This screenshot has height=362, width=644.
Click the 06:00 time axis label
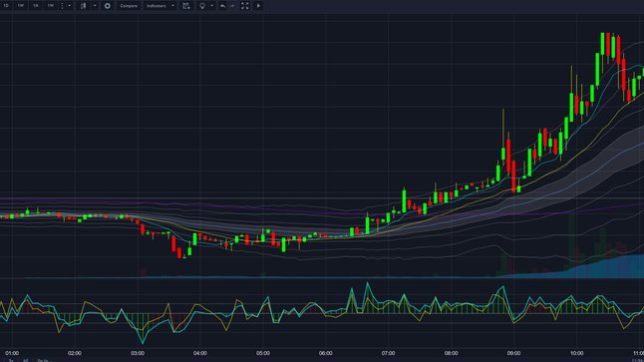326,353
